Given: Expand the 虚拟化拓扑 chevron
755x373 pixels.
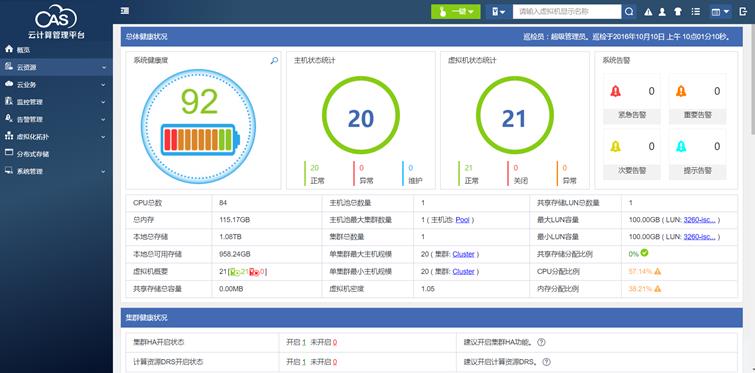Looking at the screenshot, I should click(x=104, y=137).
